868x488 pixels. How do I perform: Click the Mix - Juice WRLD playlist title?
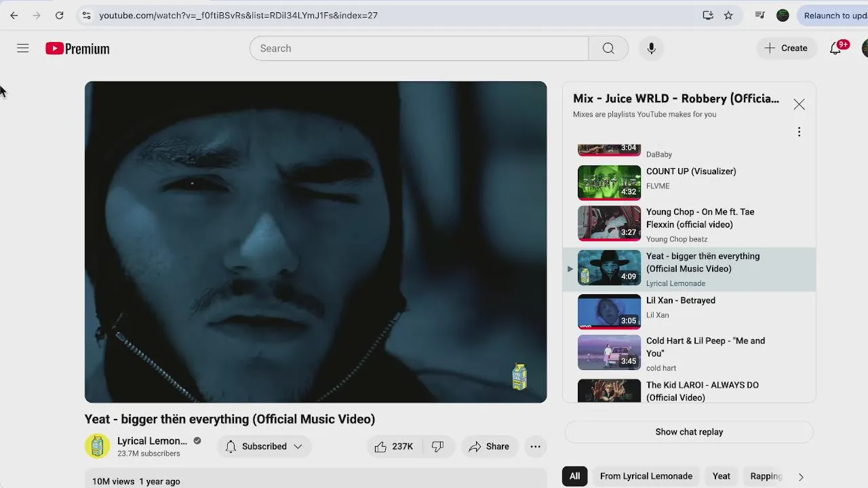pyautogui.click(x=676, y=99)
